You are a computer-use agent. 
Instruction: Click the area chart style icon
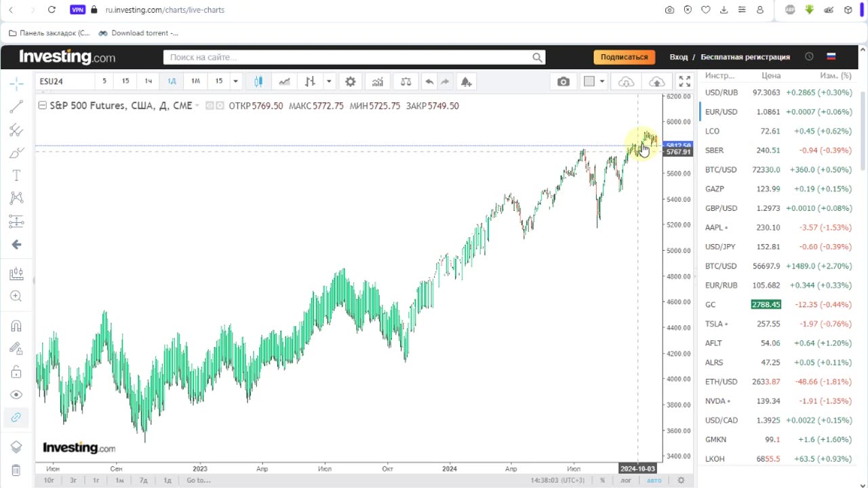click(284, 81)
